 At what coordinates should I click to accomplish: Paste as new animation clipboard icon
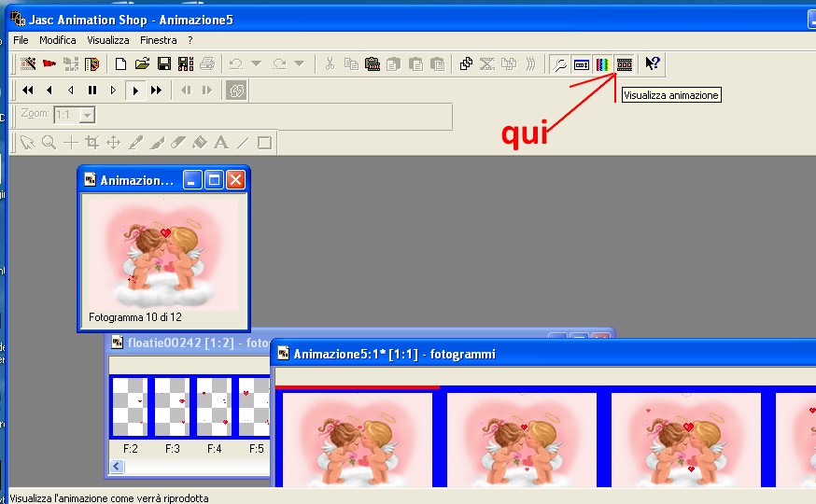click(x=373, y=64)
